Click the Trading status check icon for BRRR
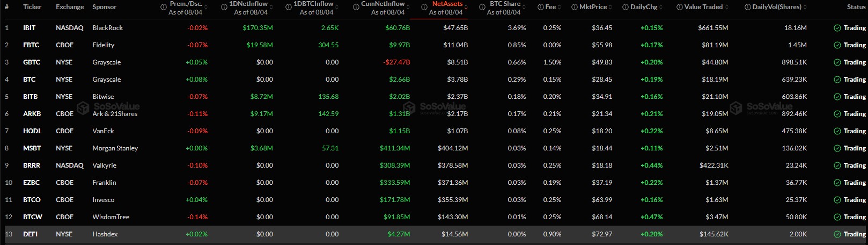The width and height of the screenshot is (868, 245). [x=837, y=165]
